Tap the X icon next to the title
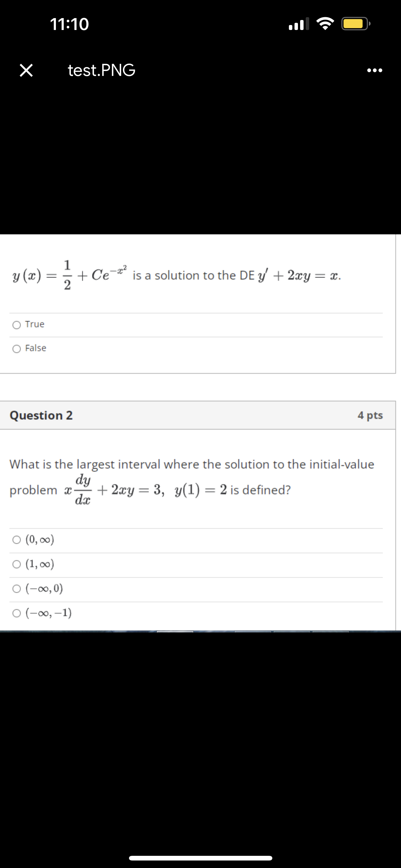The width and height of the screenshot is (401, 868). [x=26, y=70]
